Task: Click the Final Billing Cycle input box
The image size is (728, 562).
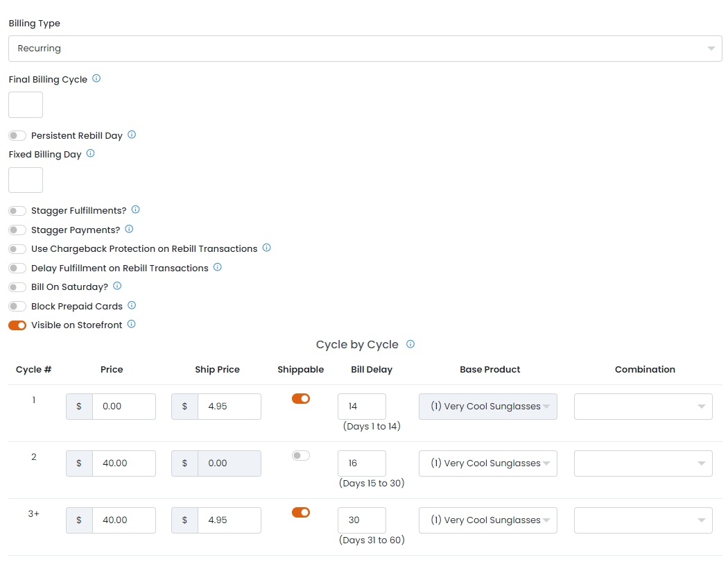Action: point(26,105)
